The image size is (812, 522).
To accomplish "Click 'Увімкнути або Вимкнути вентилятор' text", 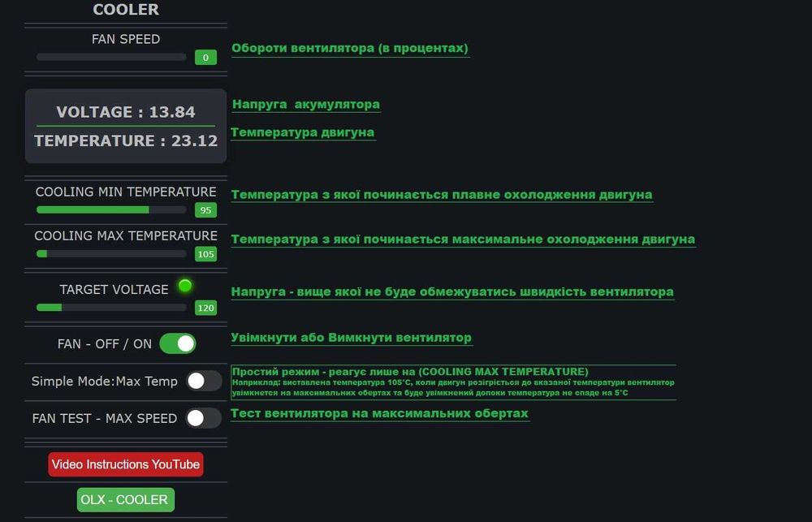I will click(x=352, y=338).
